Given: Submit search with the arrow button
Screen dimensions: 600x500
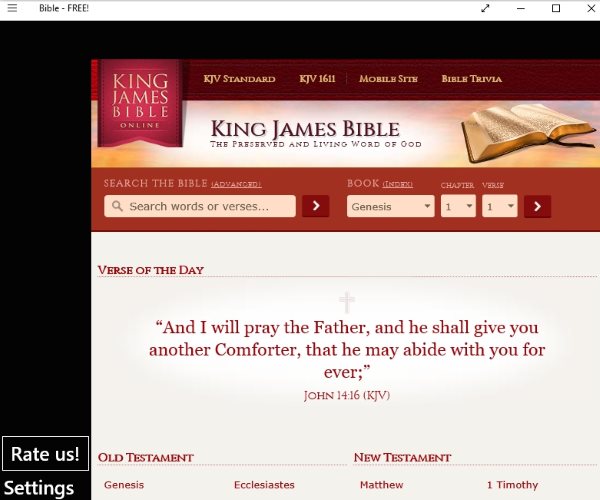Looking at the screenshot, I should (x=316, y=206).
